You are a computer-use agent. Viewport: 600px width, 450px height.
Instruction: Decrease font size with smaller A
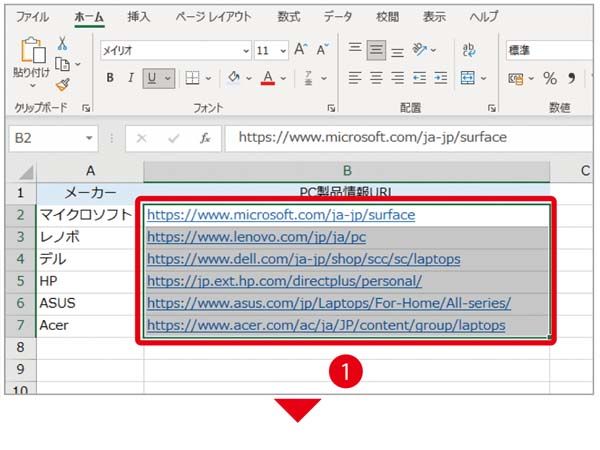(x=323, y=50)
